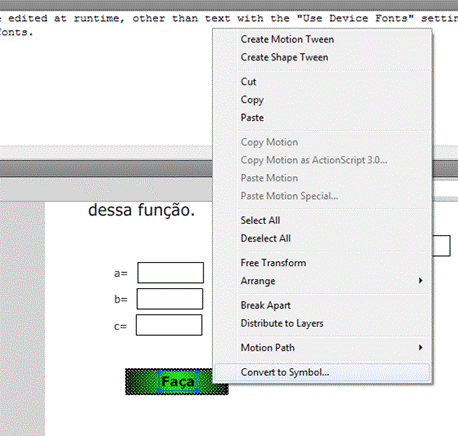Screen dimensions: 458x436
Task: Choose Create Motion Tween from context menu
Action: coord(322,39)
